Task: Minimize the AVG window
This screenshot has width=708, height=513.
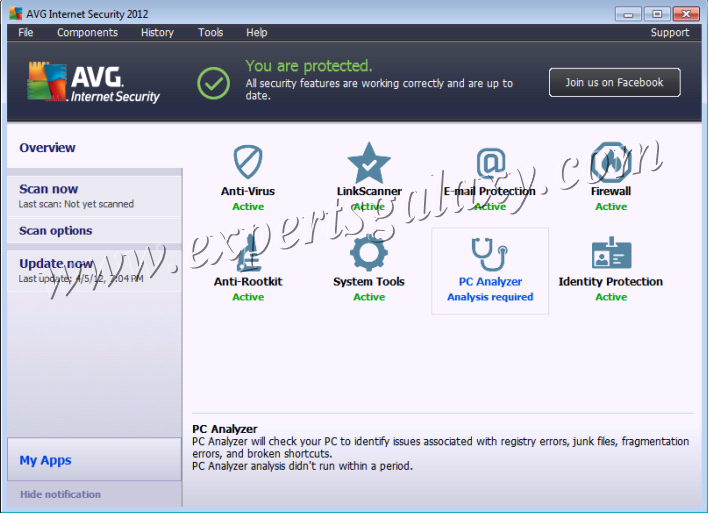Action: pyautogui.click(x=628, y=14)
